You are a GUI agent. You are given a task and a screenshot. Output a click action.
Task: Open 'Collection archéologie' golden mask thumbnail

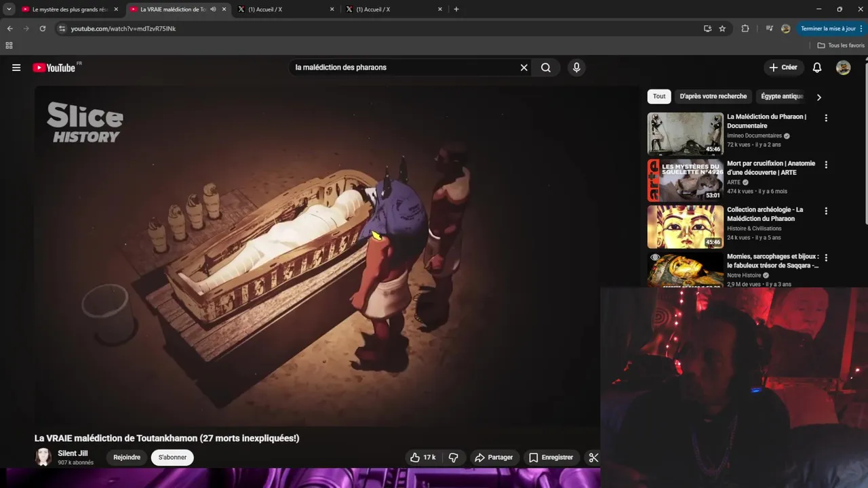pos(685,226)
